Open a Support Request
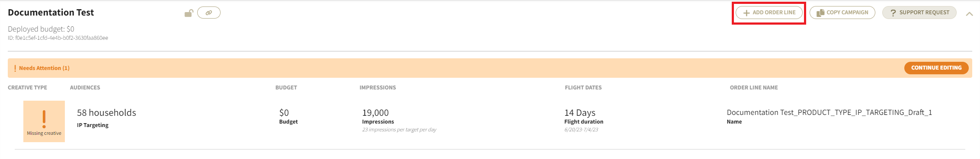980x159 pixels. pos(919,13)
